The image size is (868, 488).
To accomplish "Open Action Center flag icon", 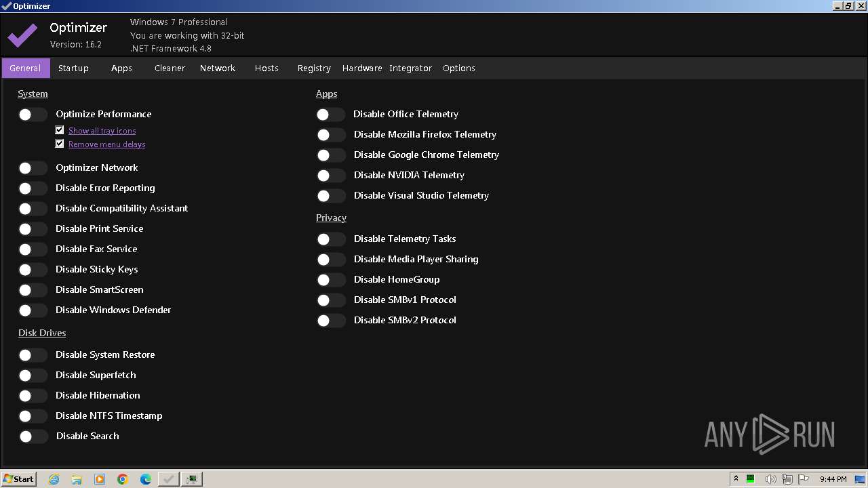I will coord(804,479).
